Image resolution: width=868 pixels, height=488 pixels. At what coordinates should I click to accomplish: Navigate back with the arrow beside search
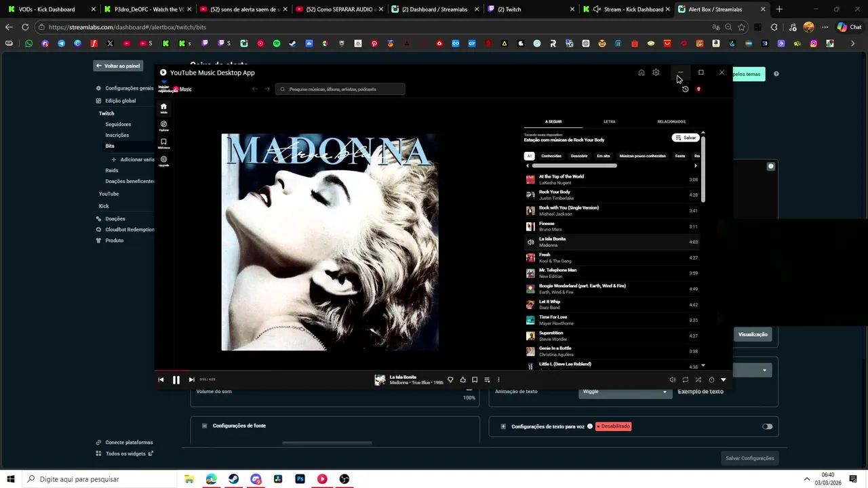[x=255, y=89]
